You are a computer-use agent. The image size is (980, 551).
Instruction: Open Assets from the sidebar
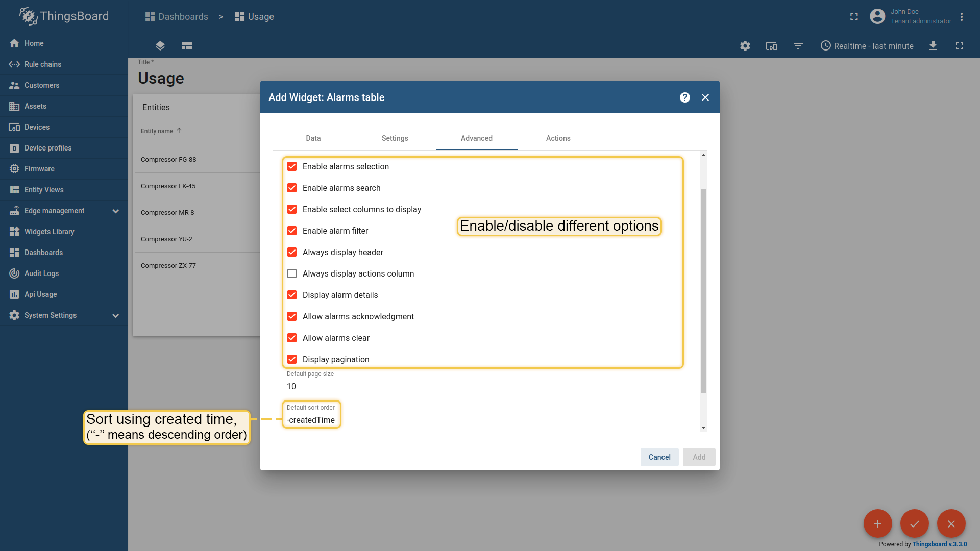coord(63,106)
